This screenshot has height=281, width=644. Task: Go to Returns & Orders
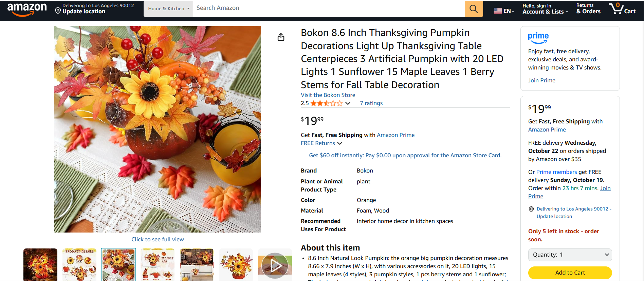[588, 9]
